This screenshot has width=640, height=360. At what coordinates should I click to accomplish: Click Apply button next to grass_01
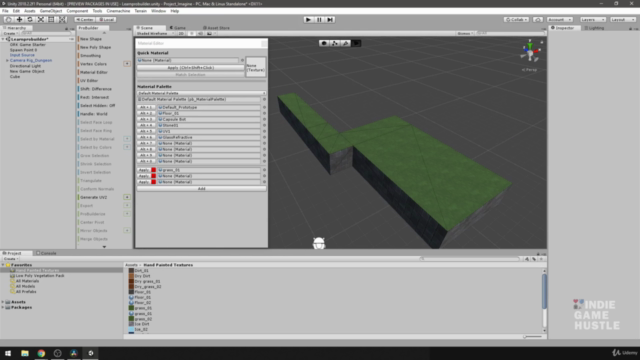144,170
